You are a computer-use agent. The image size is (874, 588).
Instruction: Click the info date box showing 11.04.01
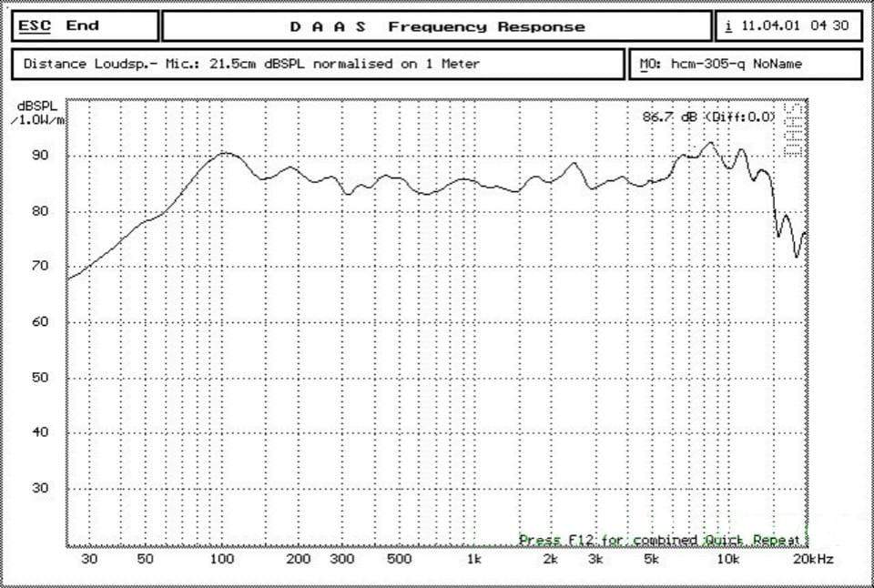[788, 26]
